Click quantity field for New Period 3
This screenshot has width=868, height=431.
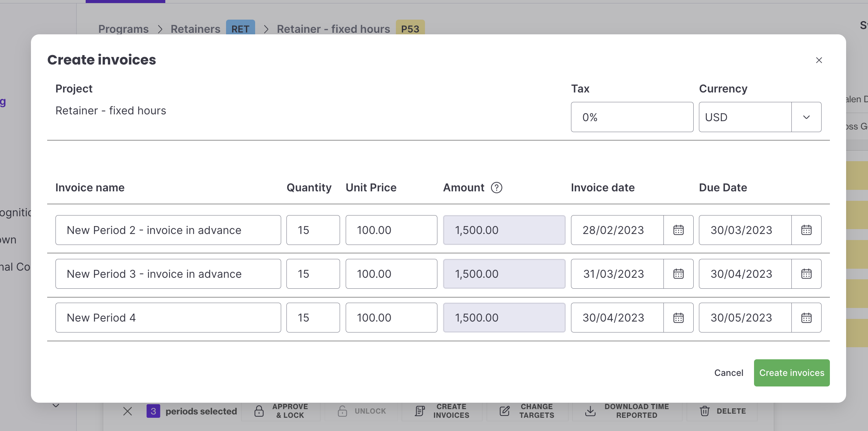pyautogui.click(x=313, y=274)
